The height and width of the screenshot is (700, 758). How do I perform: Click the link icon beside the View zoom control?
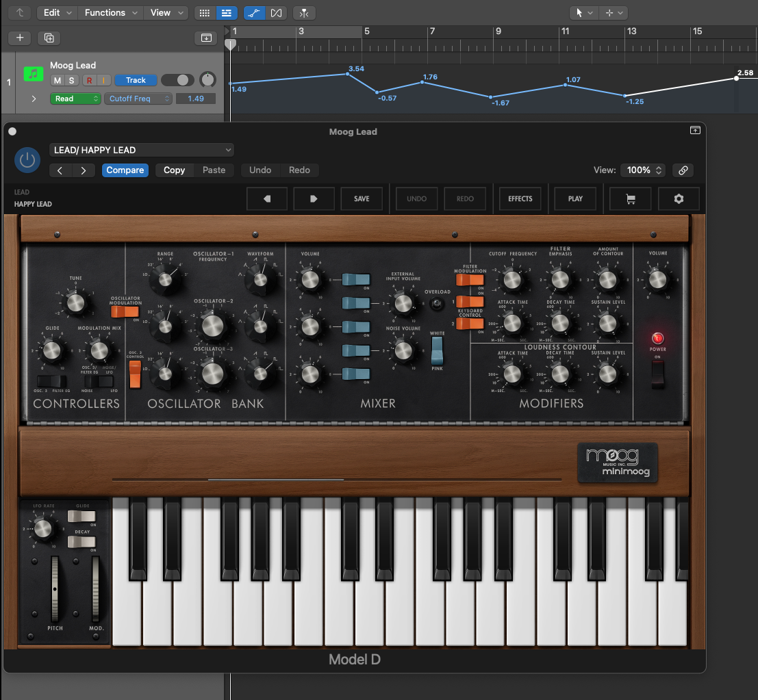(683, 170)
